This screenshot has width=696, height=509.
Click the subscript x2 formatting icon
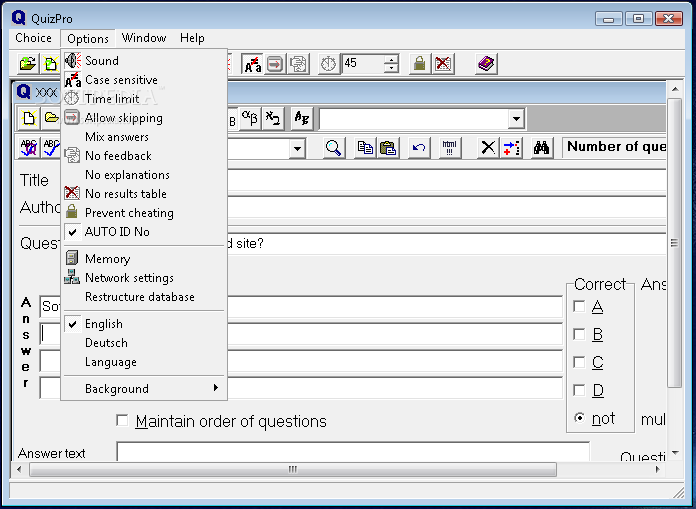point(273,118)
